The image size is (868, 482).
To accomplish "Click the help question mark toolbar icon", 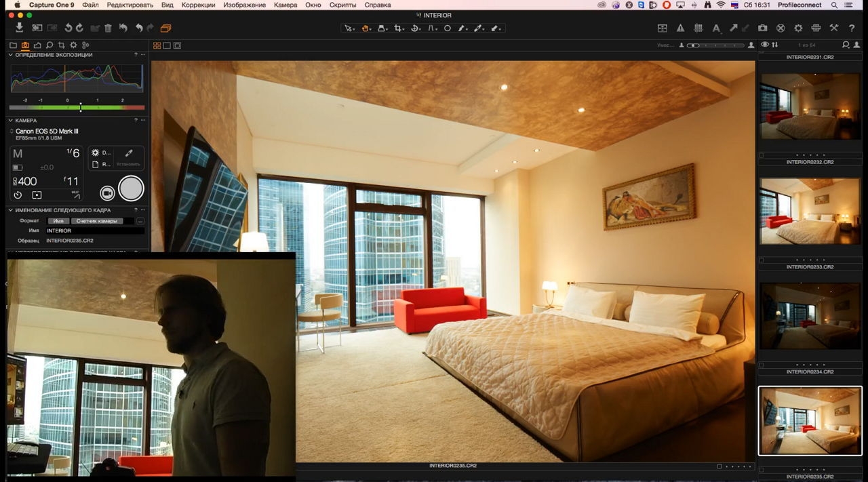I will [x=852, y=28].
